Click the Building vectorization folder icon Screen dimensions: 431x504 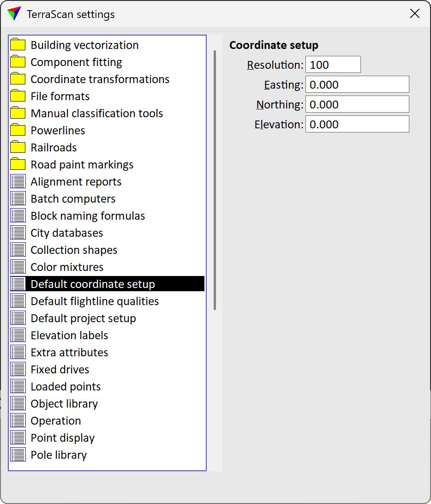pyautogui.click(x=18, y=45)
